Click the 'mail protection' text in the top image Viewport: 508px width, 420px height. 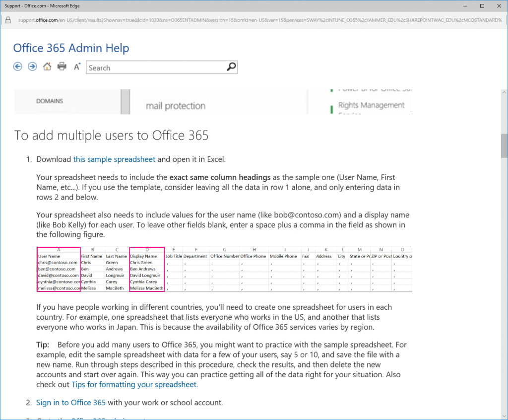tap(176, 106)
